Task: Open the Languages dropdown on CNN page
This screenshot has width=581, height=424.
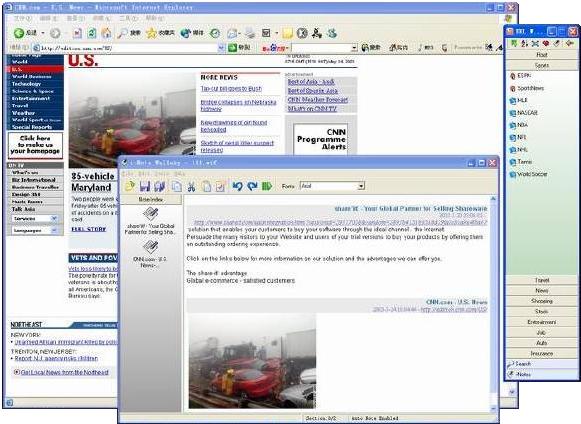Action: click(x=35, y=231)
